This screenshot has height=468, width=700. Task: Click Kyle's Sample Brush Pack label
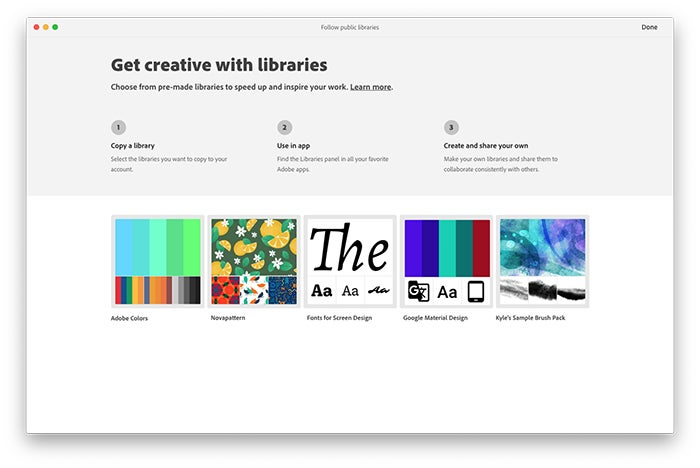pyautogui.click(x=530, y=318)
